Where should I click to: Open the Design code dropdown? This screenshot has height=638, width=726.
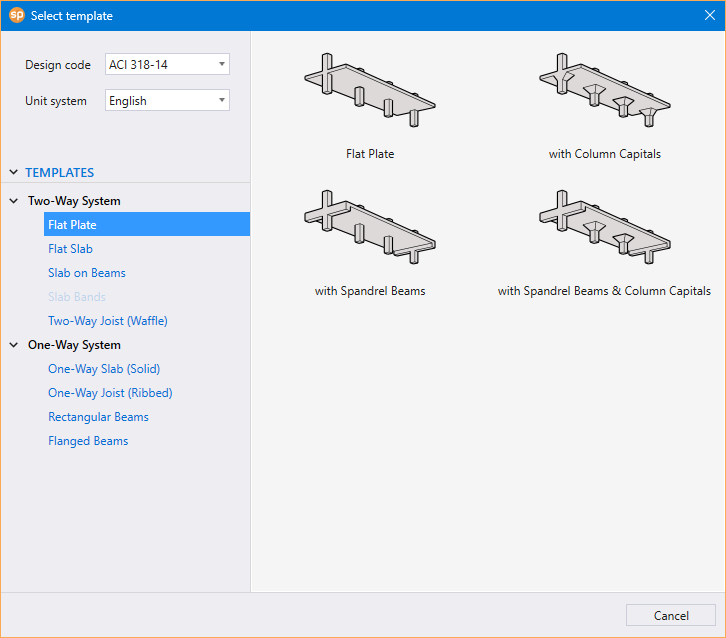pos(167,64)
